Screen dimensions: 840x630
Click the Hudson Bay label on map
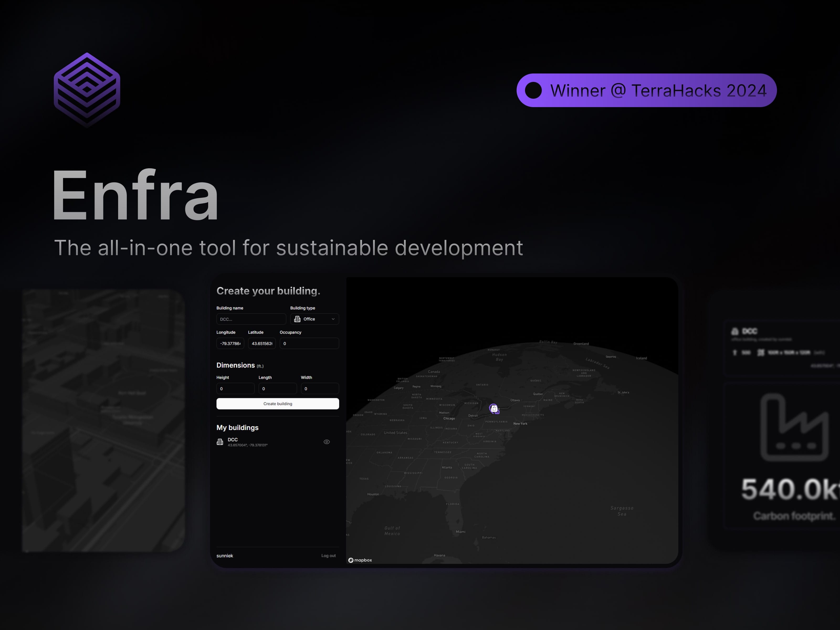pyautogui.click(x=499, y=357)
